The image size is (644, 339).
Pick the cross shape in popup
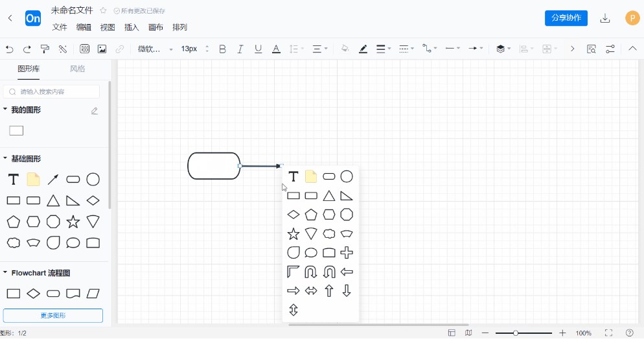(x=347, y=253)
